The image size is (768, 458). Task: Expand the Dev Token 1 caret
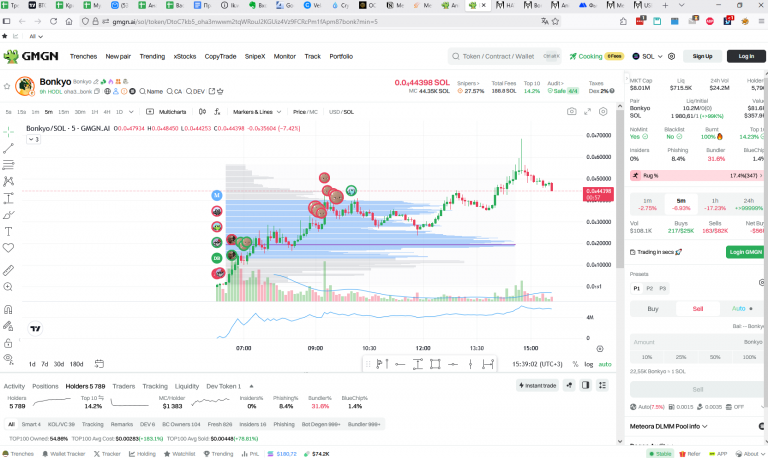tap(251, 386)
